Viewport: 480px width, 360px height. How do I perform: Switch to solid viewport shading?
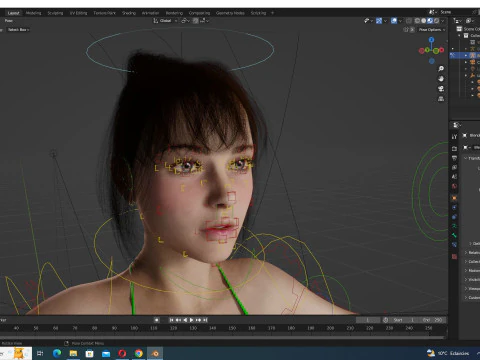coord(423,21)
